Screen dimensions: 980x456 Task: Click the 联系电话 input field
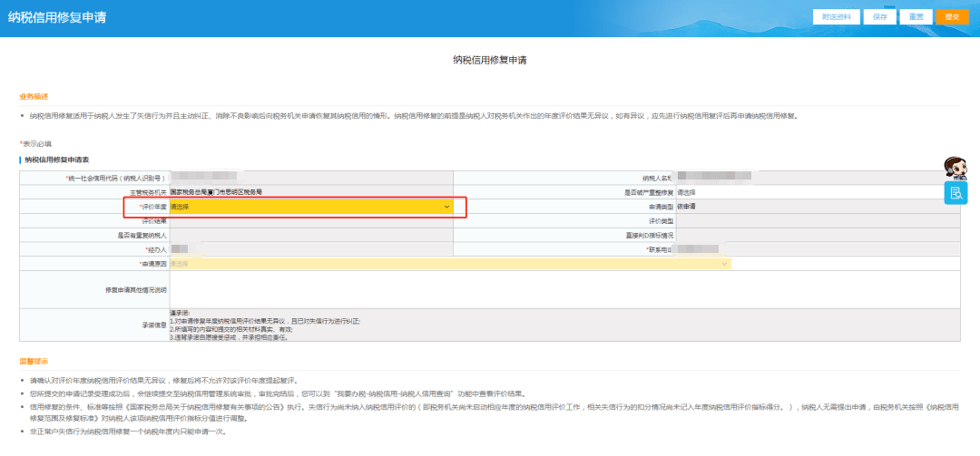tap(817, 249)
